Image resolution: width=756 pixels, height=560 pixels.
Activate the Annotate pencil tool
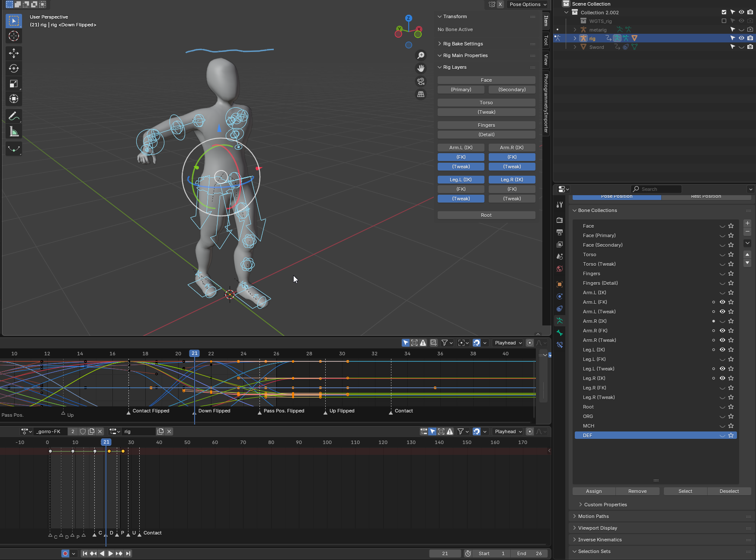(x=14, y=116)
